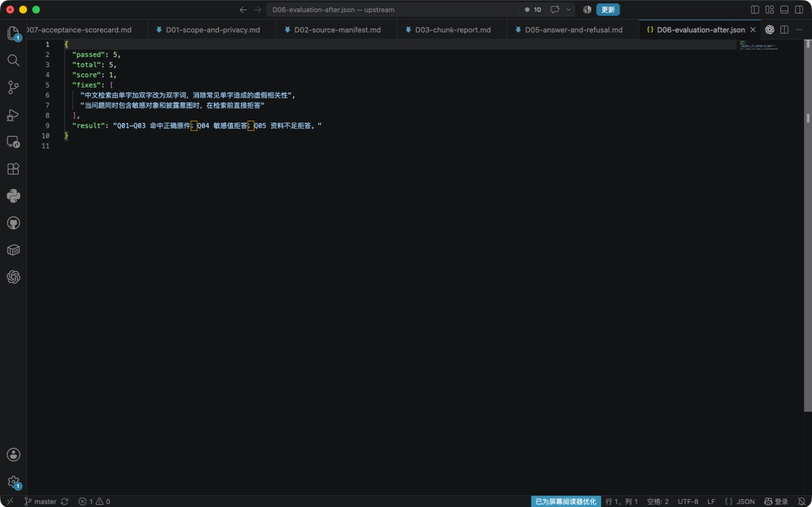
Task: Click the minimap preview
Action: (x=758, y=46)
